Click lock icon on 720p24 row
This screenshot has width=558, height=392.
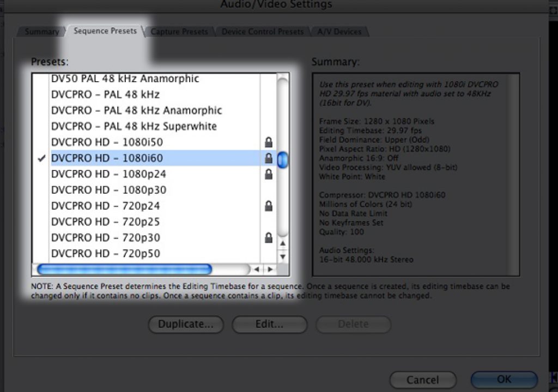click(x=269, y=206)
